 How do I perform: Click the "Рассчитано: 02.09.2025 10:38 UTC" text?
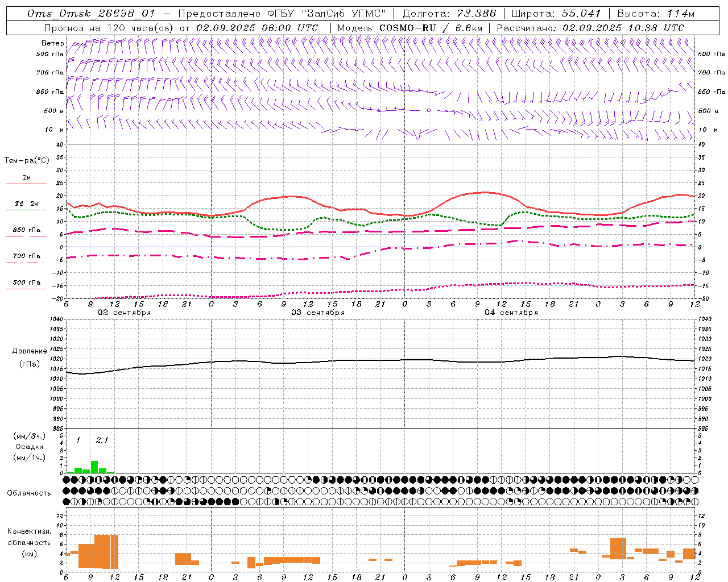coord(590,28)
